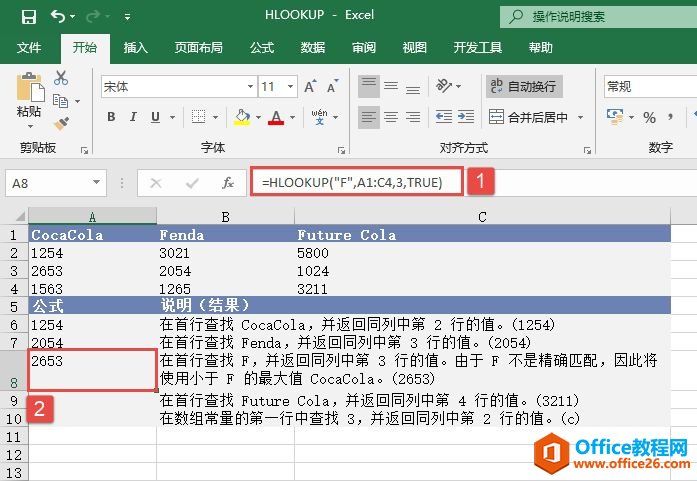Click the 粘贴 paste button
Screen dimensions: 697x481
pyautogui.click(x=29, y=95)
